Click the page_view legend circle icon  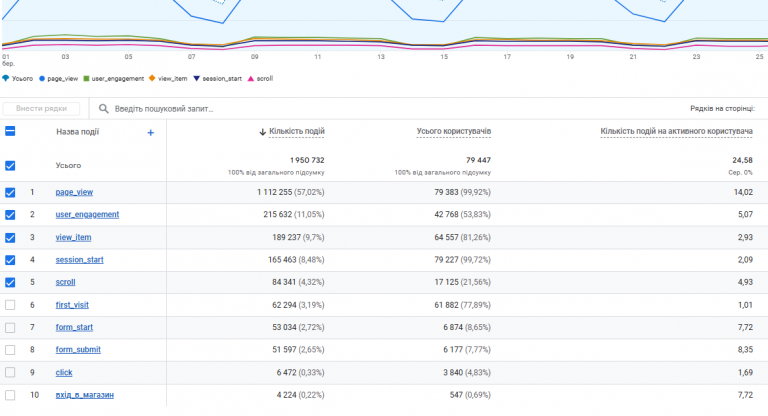42,78
